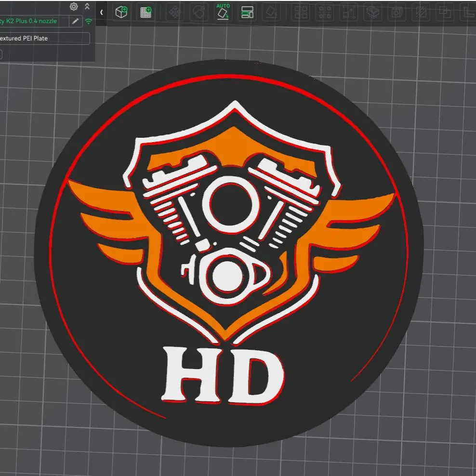Select the Move tool with four arrows
Screen dimensions: 476x476
[175, 12]
